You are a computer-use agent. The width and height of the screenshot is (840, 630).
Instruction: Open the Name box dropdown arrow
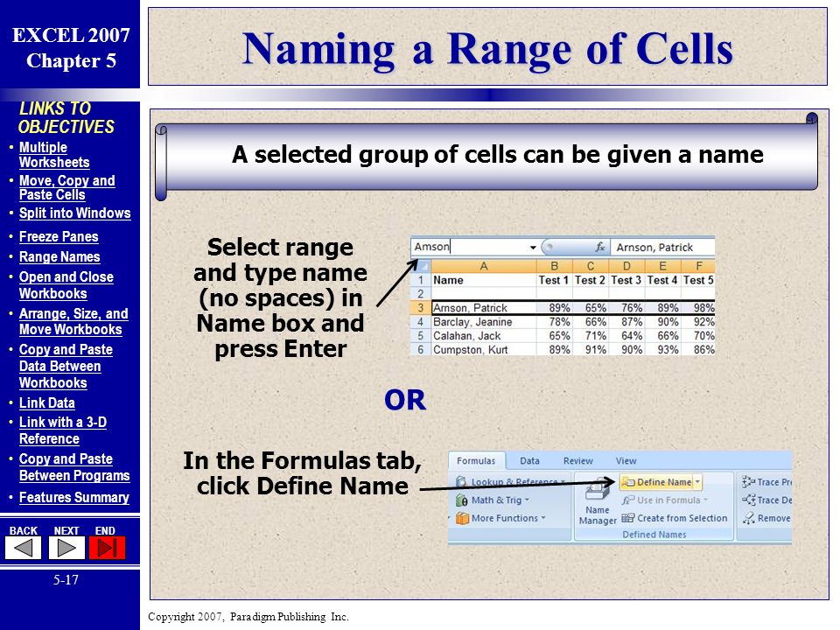click(x=533, y=248)
